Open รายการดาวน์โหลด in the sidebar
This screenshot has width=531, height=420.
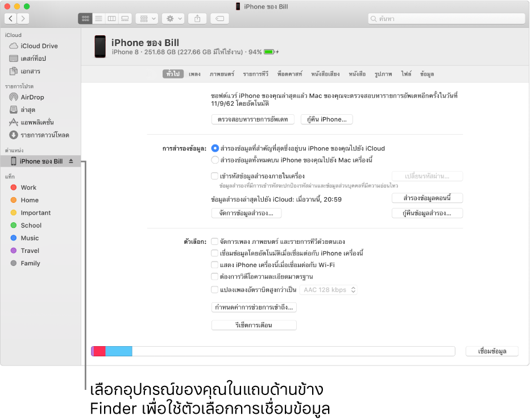(39, 135)
